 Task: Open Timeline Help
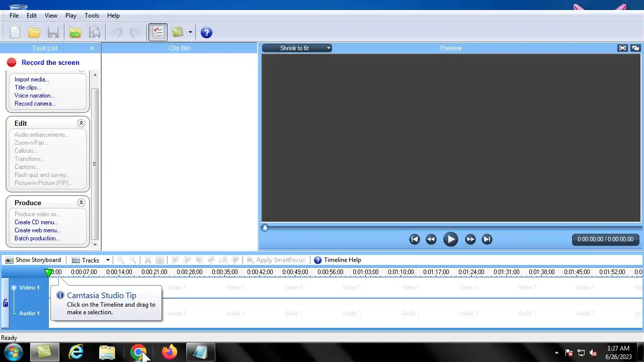[338, 260]
